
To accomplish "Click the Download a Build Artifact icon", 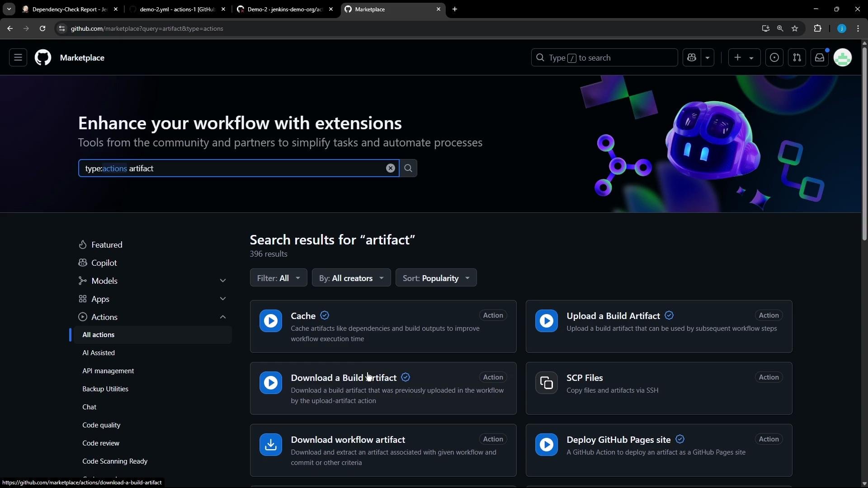I will (271, 383).
